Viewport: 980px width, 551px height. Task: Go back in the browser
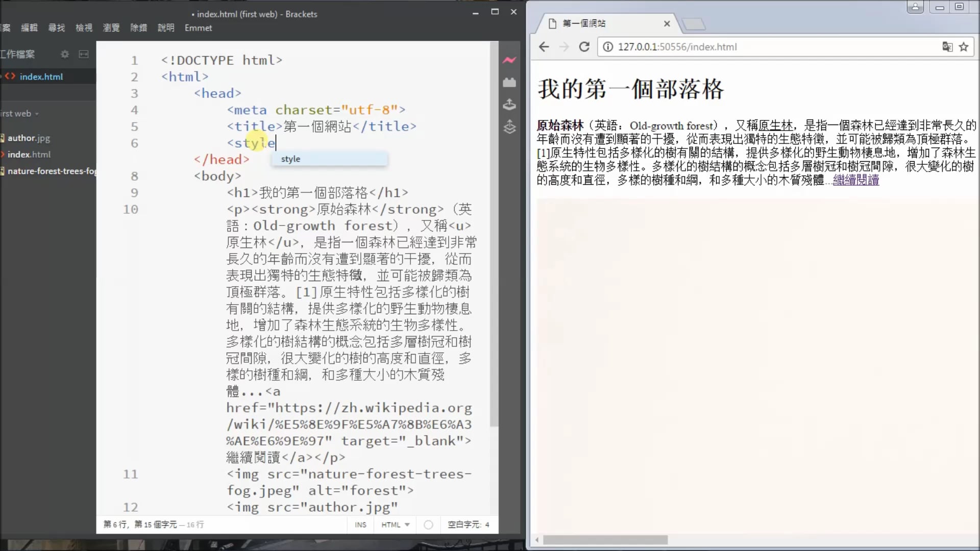544,47
